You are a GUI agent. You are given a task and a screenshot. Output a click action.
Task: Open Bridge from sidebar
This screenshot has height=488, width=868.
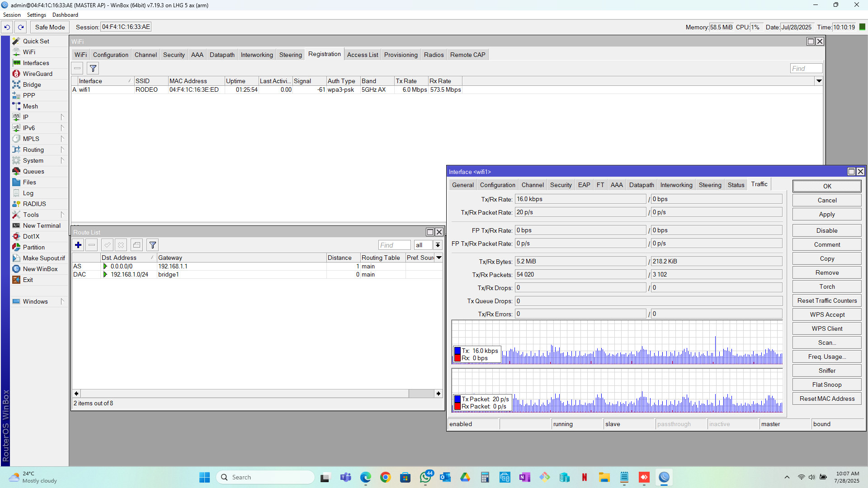32,84
